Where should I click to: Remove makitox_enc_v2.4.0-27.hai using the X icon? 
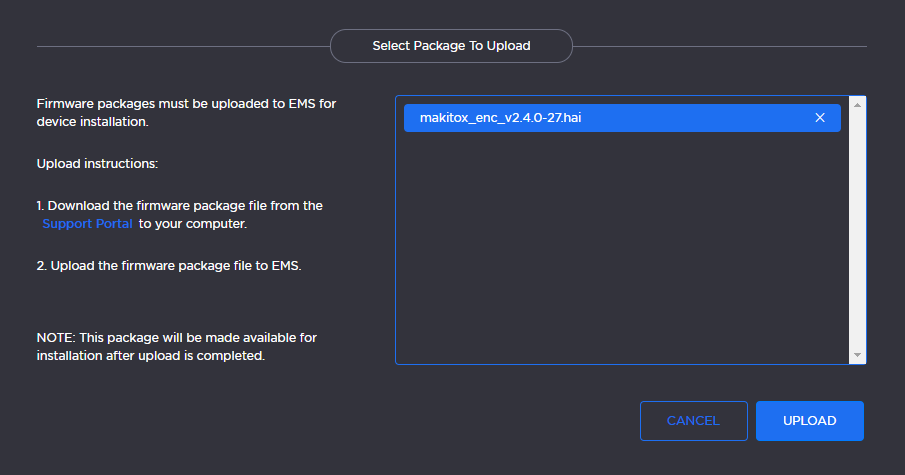tap(820, 118)
